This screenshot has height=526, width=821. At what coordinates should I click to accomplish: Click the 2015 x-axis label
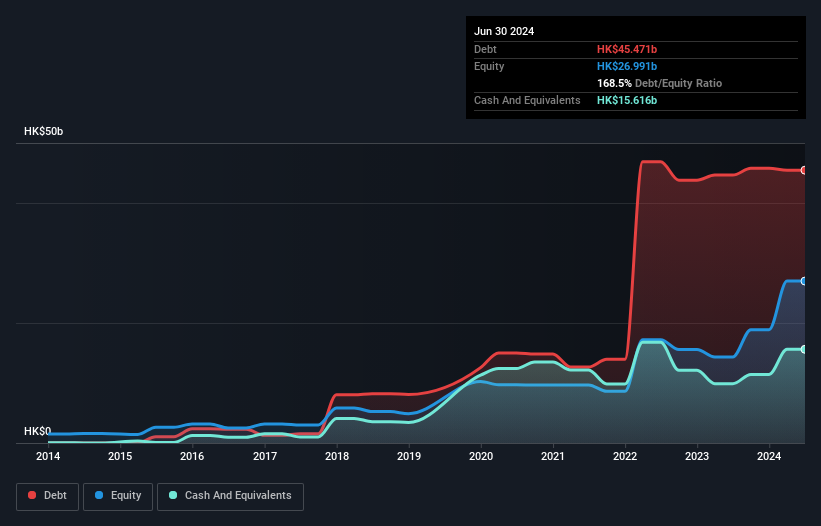pos(120,456)
